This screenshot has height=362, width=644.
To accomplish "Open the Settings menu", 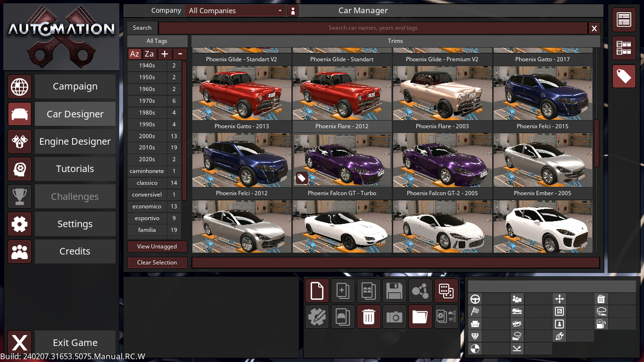I will 75,224.
